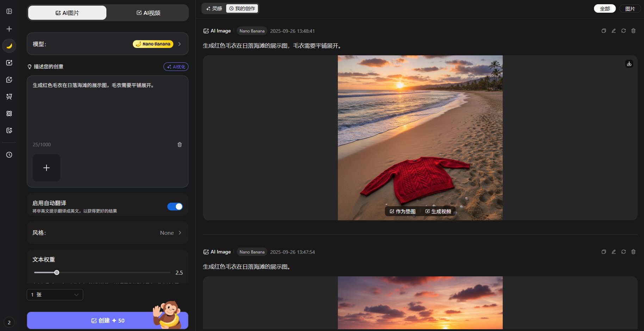
Task: Click into the prompt description text area
Action: click(x=107, y=109)
